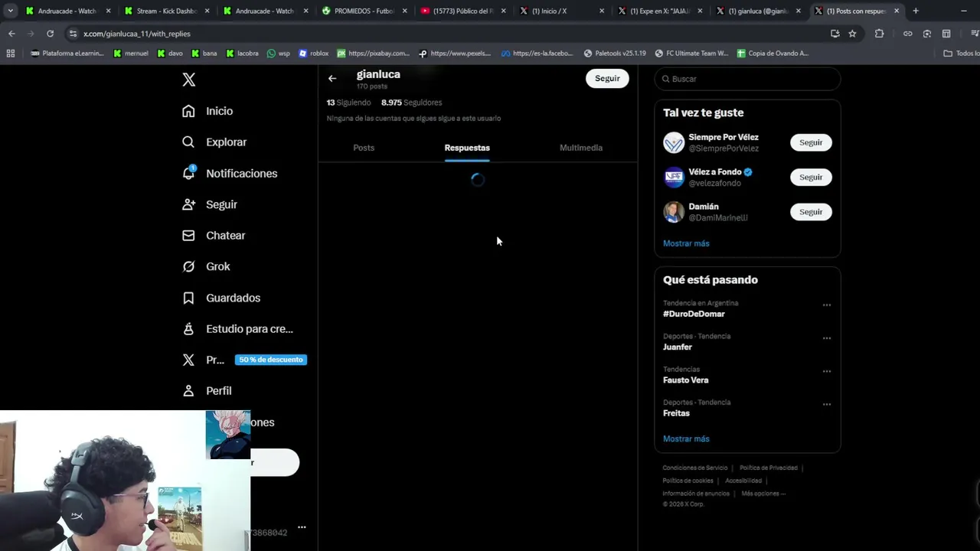This screenshot has height=551, width=980.
Task: Open the Notificaciones bell icon
Action: tap(188, 173)
